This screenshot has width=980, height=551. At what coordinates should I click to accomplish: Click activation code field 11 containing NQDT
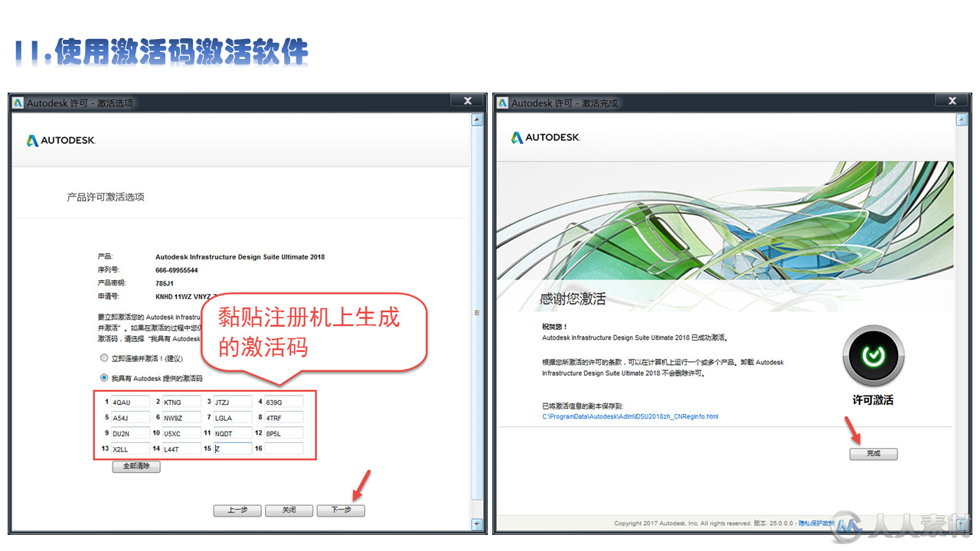point(233,433)
